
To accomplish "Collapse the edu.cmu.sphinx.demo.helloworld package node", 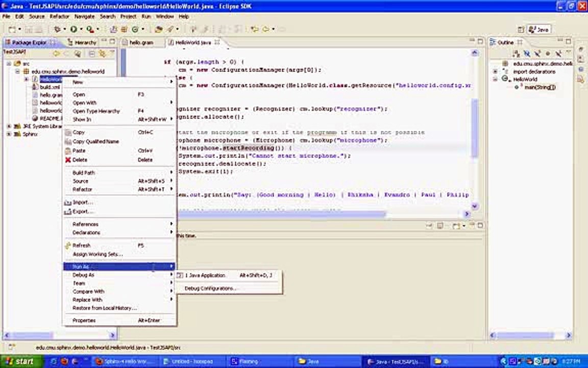I will pyautogui.click(x=18, y=72).
